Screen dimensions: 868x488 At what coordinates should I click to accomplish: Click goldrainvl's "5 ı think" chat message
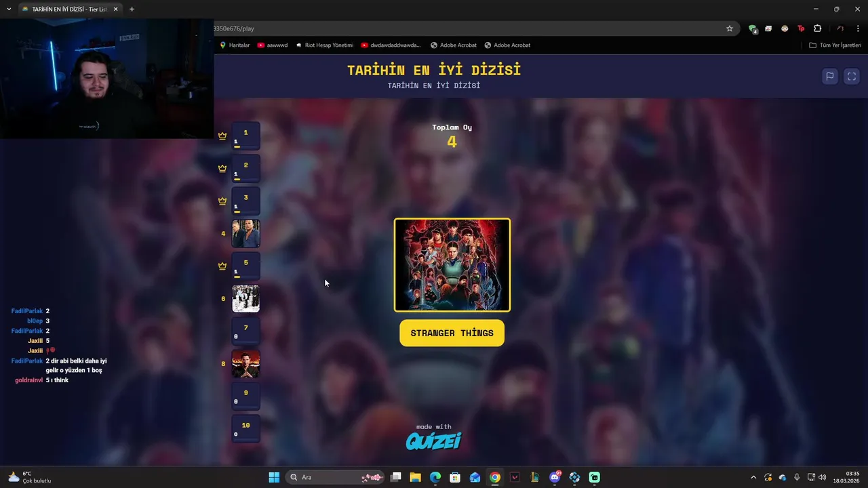coord(42,380)
